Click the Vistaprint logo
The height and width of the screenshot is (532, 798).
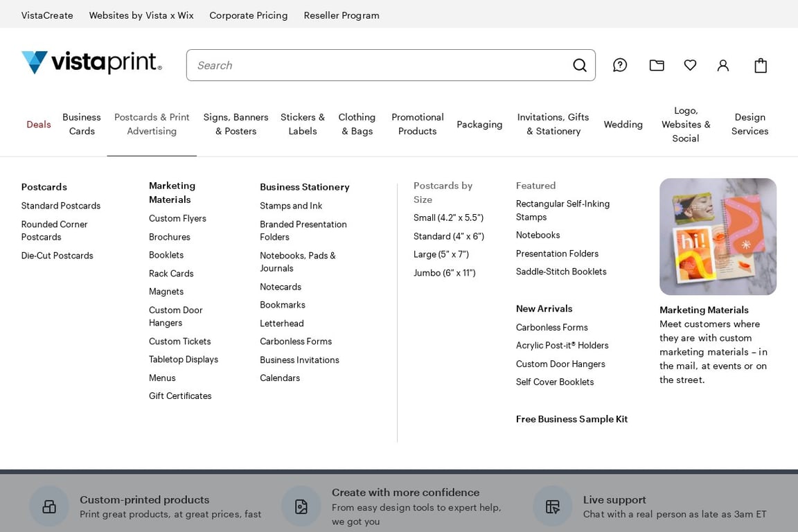[91, 62]
